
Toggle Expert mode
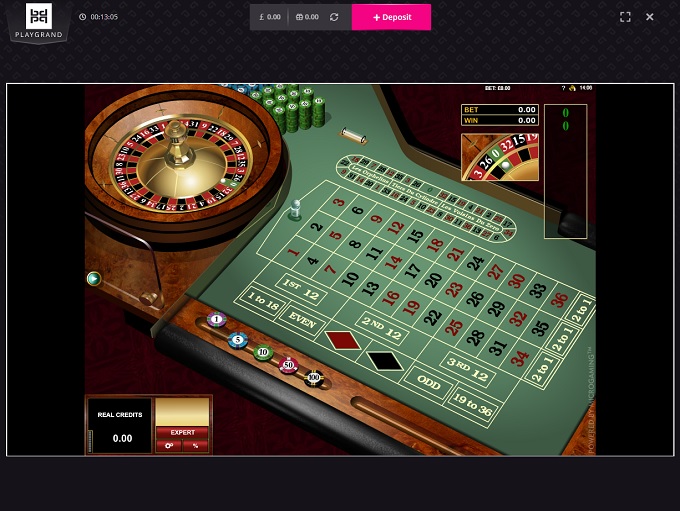pos(182,432)
